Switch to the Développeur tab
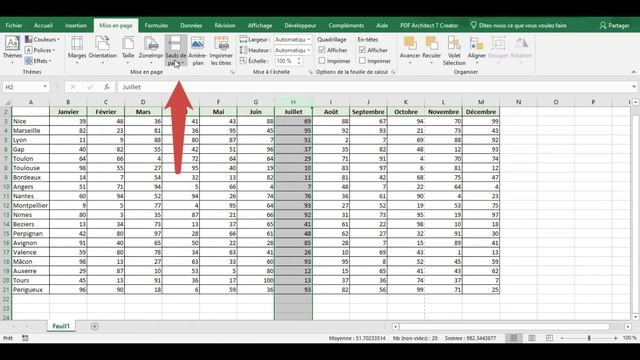Image resolution: width=640 pixels, height=360 pixels. click(300, 25)
